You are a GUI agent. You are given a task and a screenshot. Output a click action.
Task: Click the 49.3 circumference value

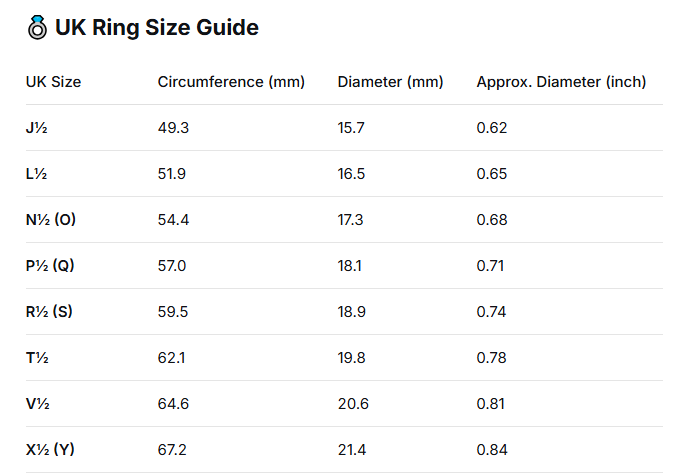coord(173,128)
